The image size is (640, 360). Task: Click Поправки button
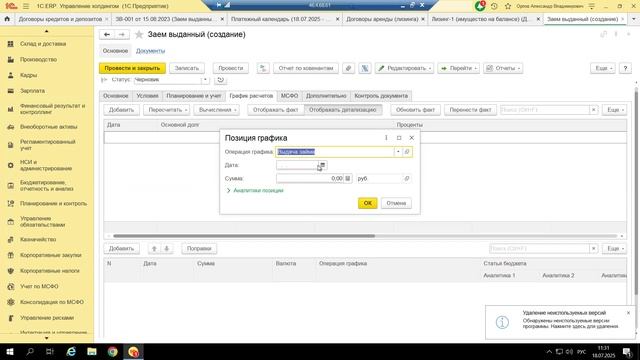tap(199, 249)
